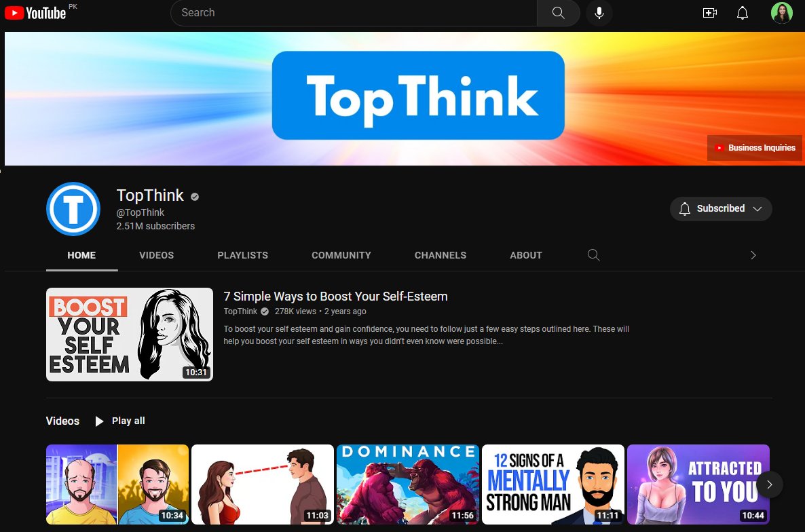Open the Create video icon
The image size is (805, 532).
(709, 13)
